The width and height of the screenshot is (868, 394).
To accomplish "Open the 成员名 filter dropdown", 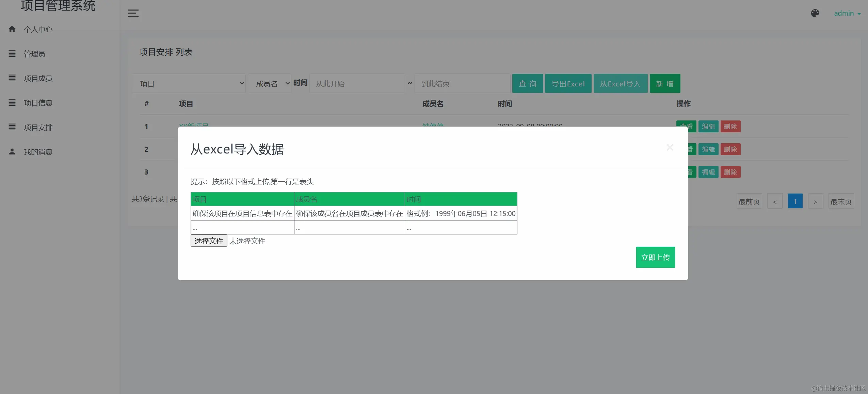I will pyautogui.click(x=269, y=83).
